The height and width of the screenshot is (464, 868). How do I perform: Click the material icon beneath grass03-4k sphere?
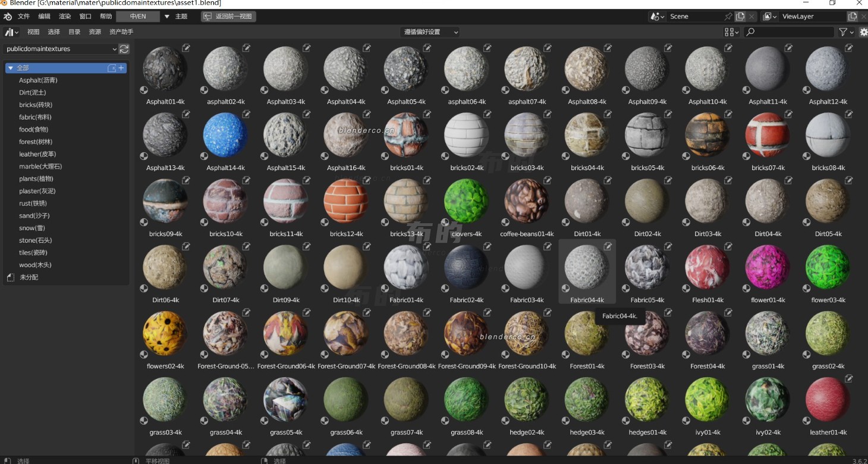(x=144, y=421)
